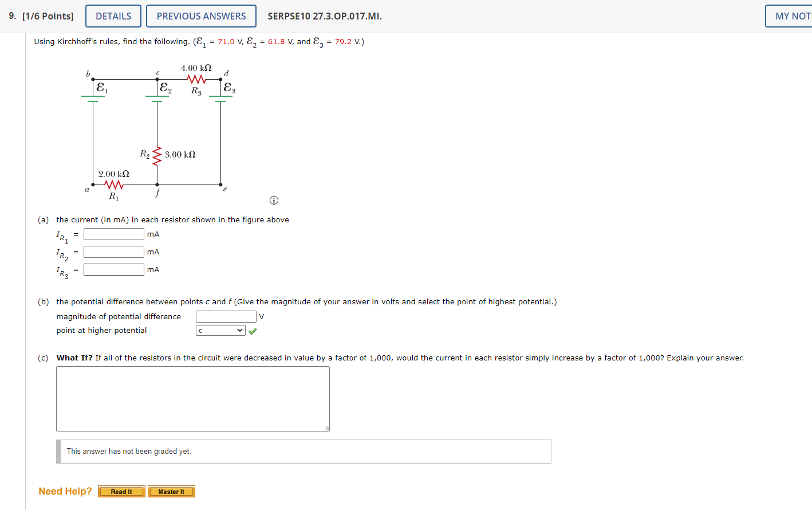Open the dropdown arrow next to part (b)
Image resolution: width=812 pixels, height=510 pixels.
(x=239, y=331)
